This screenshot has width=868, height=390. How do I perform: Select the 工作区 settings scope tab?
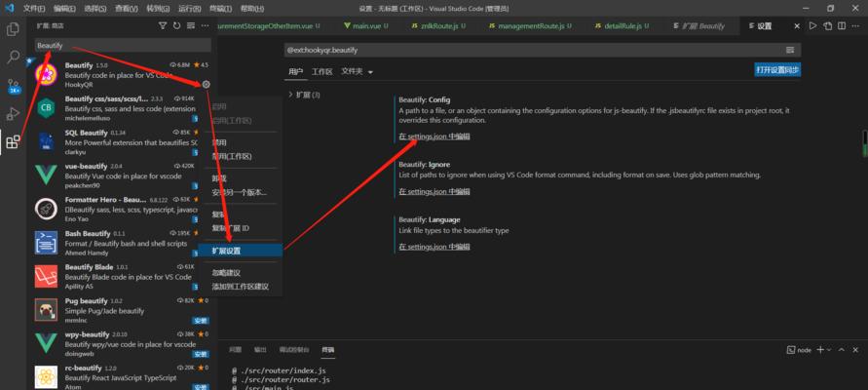321,72
